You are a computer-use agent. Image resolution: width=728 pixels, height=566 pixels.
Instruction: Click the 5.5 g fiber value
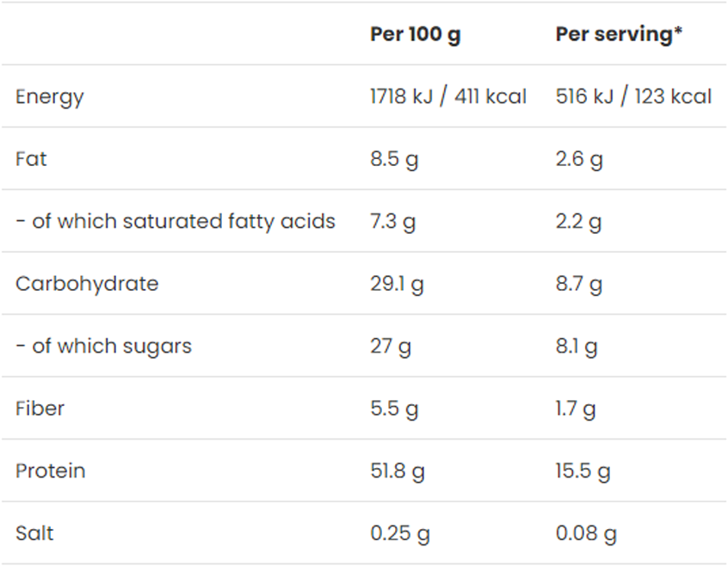394,408
